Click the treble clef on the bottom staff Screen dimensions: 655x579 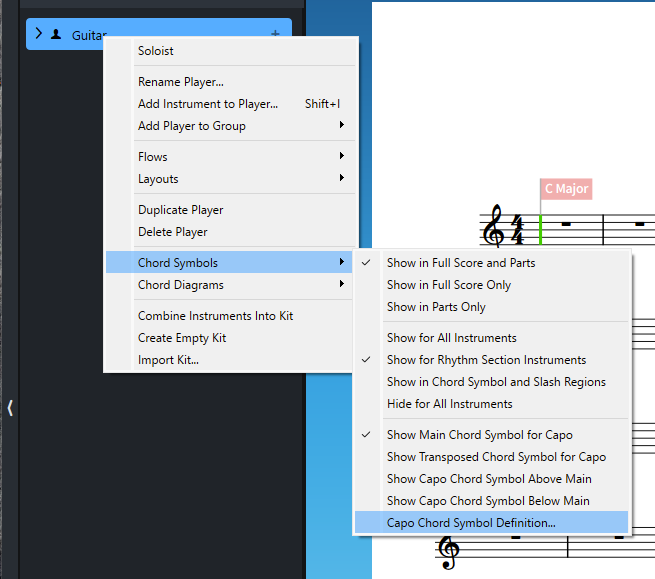tap(449, 552)
